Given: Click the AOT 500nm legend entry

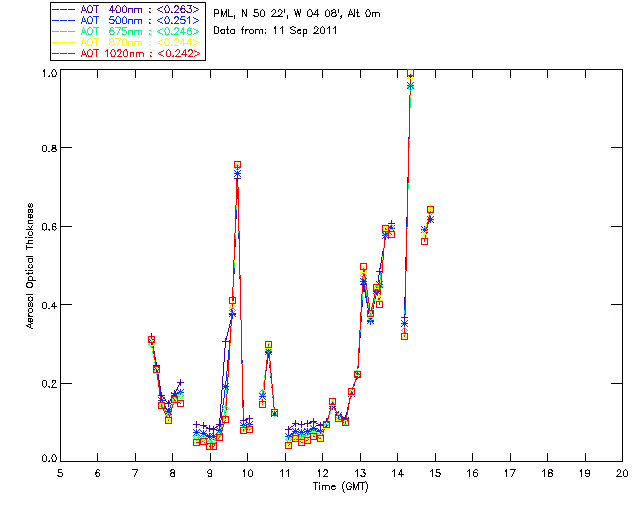Looking at the screenshot, I should pos(127,20).
